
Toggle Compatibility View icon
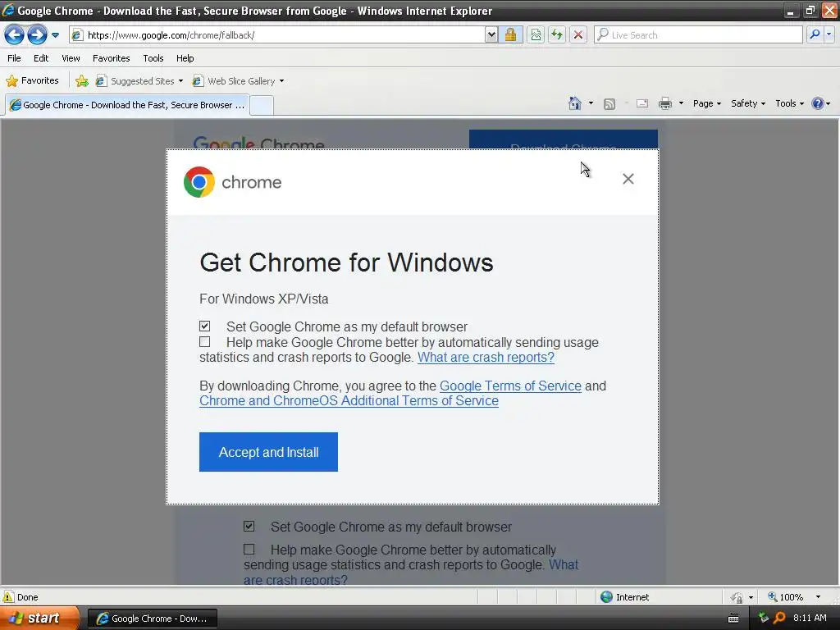point(536,34)
